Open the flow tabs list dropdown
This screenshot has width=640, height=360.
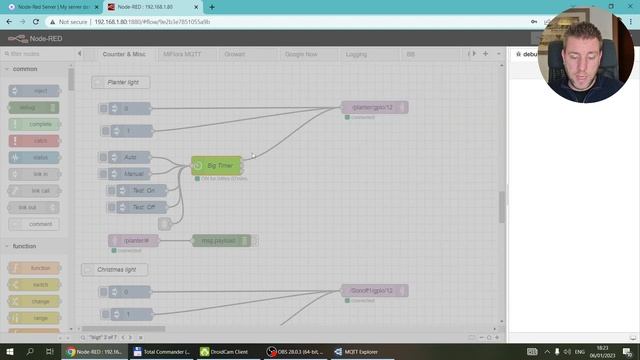498,53
